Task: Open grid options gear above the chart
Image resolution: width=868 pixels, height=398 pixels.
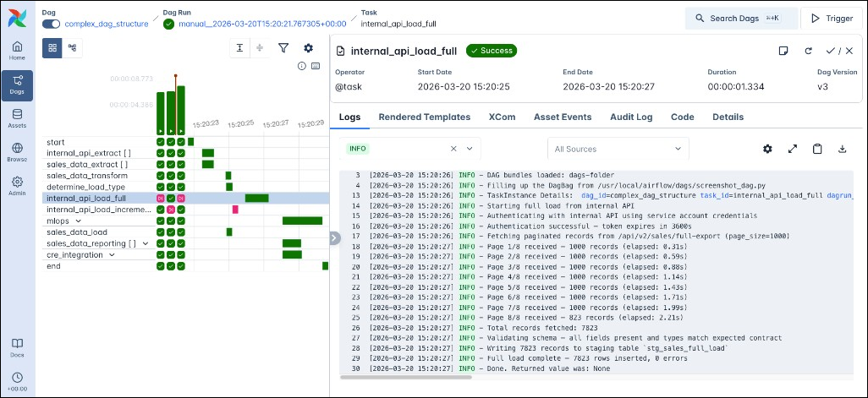Action: pyautogui.click(x=308, y=48)
